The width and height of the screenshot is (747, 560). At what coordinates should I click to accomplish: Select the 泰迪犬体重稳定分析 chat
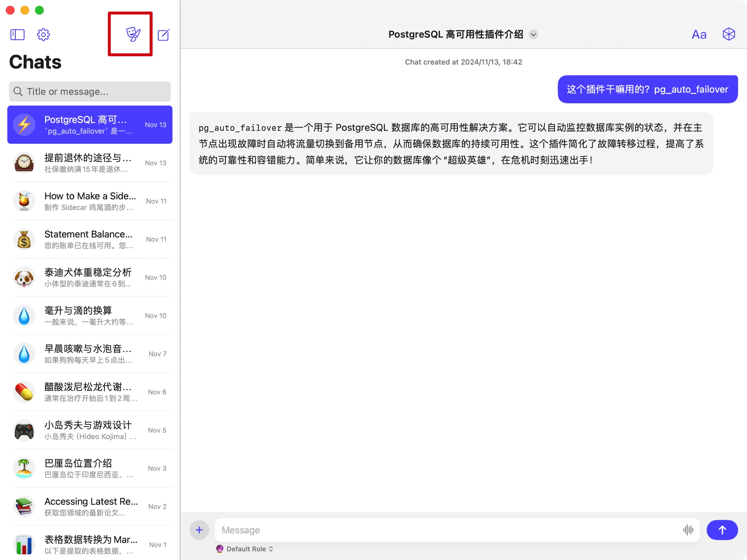[90, 277]
